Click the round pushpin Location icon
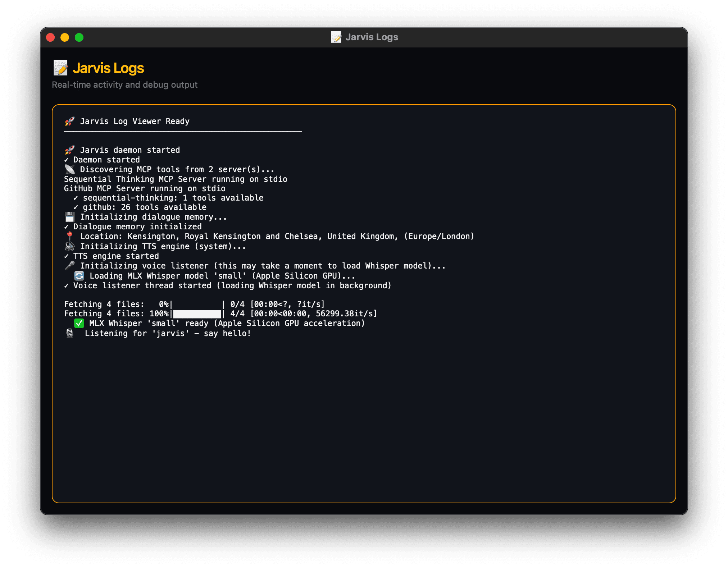Screen dimensions: 728x568 pos(70,236)
